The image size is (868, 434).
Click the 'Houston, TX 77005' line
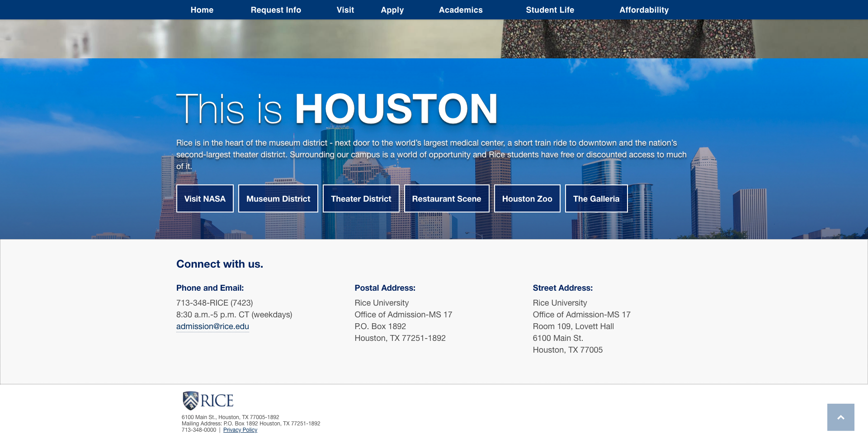pos(568,350)
